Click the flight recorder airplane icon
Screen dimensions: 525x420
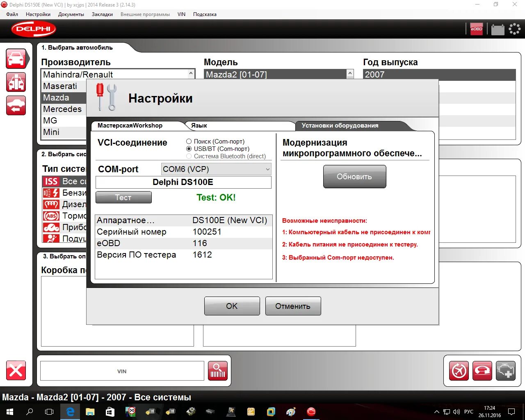(x=459, y=371)
